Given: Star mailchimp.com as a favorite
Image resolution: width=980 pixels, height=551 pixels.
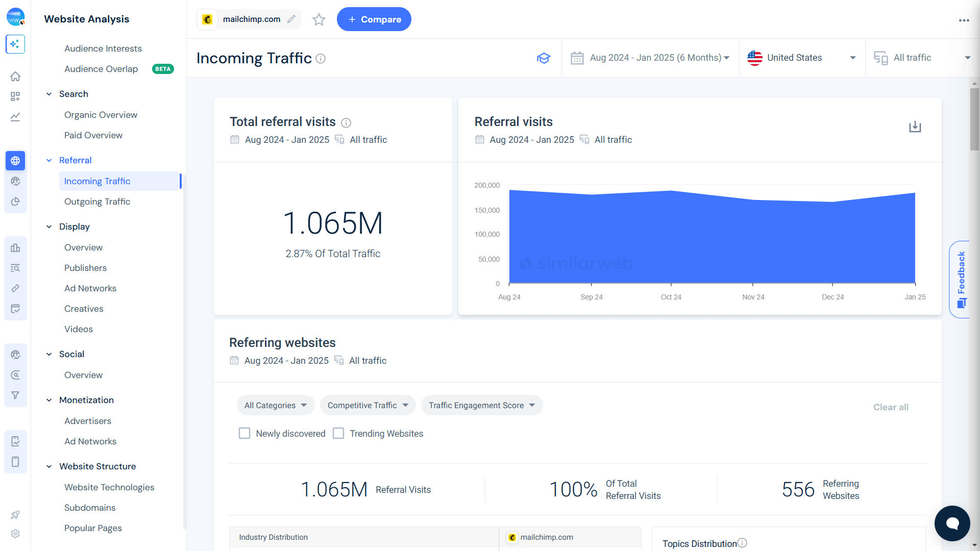Looking at the screenshot, I should (x=318, y=19).
